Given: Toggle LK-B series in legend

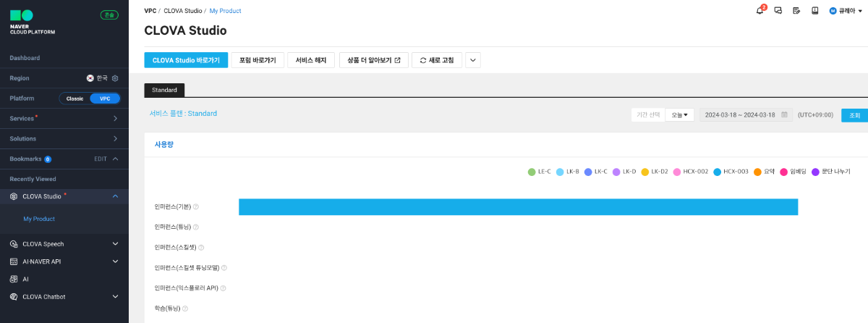Looking at the screenshot, I should point(568,172).
